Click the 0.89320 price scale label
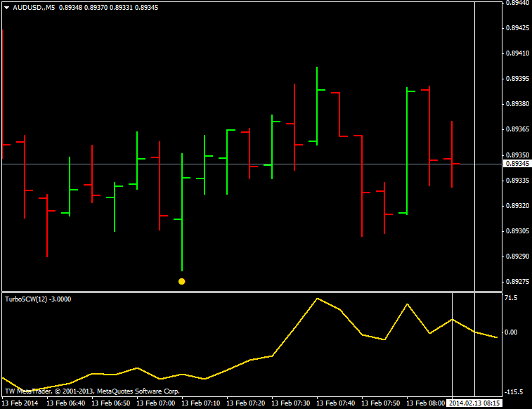 (517, 206)
